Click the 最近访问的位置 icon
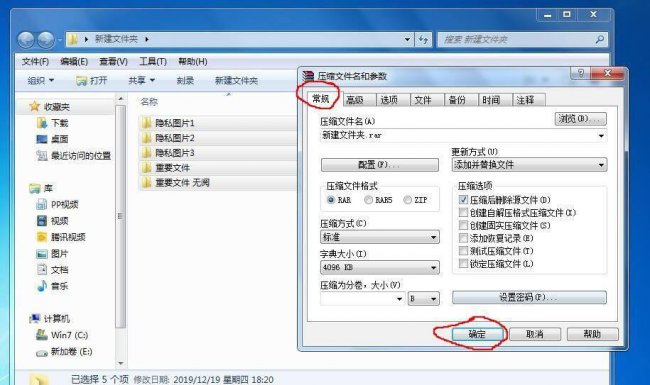This screenshot has height=385, width=650. (42, 155)
